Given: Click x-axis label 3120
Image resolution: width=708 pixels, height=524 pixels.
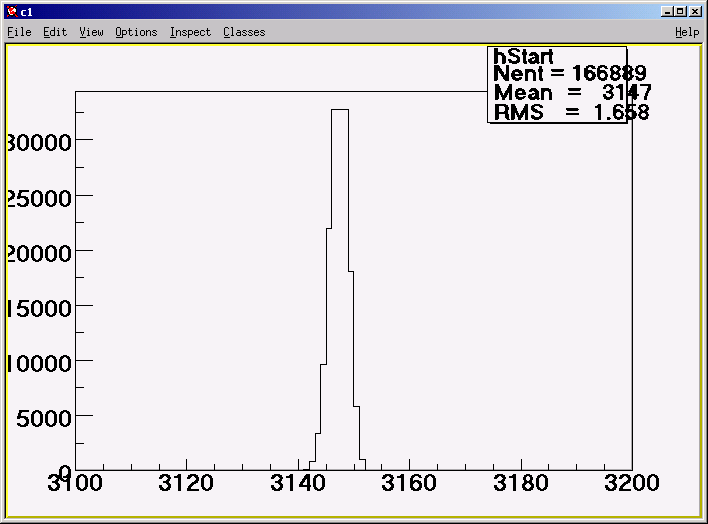Looking at the screenshot, I should (x=186, y=483).
